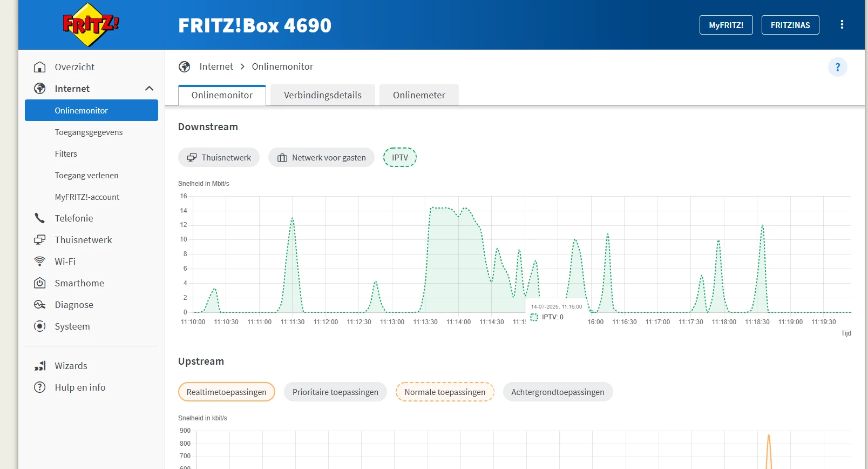Viewport: 868px width, 469px height.
Task: Select Onlinemonitor in the sidebar
Action: coord(91,110)
